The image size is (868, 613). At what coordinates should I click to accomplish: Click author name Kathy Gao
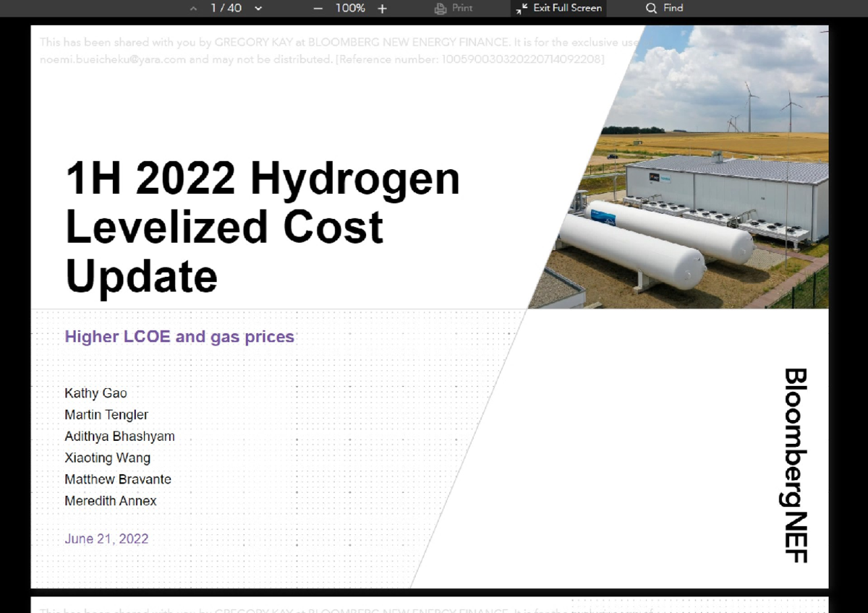click(95, 393)
